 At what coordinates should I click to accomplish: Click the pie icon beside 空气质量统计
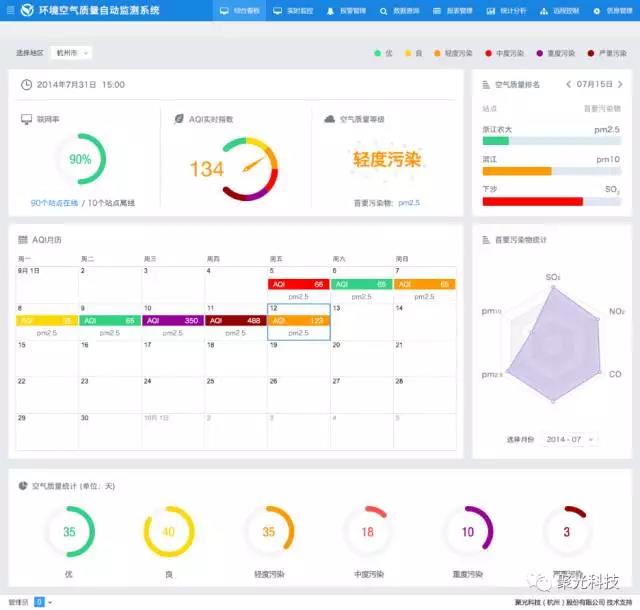(x=23, y=485)
